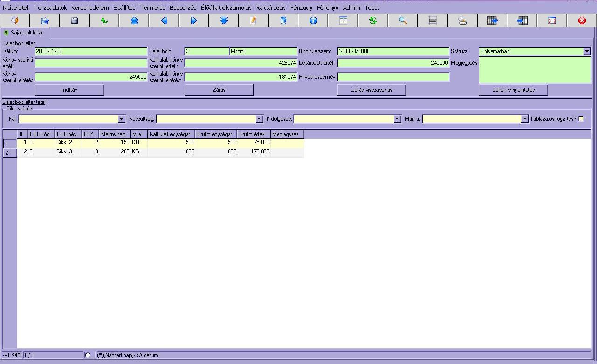Open the Faj filter dropdown
The width and height of the screenshot is (597, 364).
click(x=122, y=119)
